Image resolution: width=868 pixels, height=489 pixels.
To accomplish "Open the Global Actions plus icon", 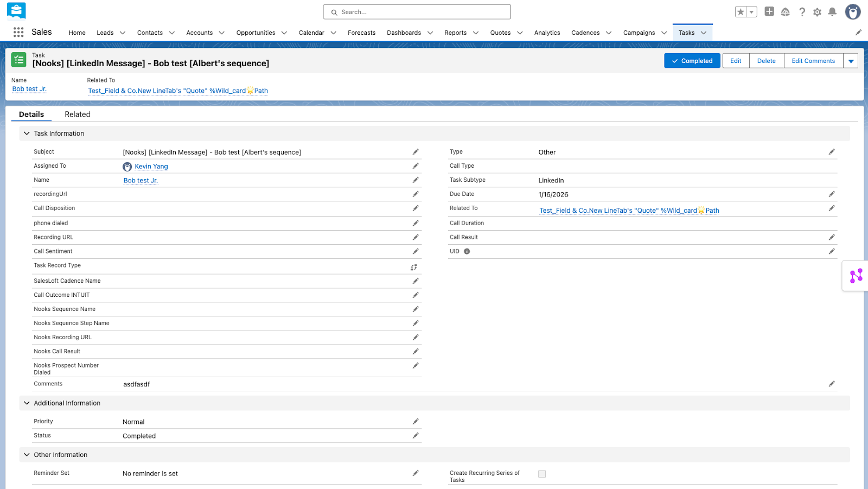I will coord(769,11).
